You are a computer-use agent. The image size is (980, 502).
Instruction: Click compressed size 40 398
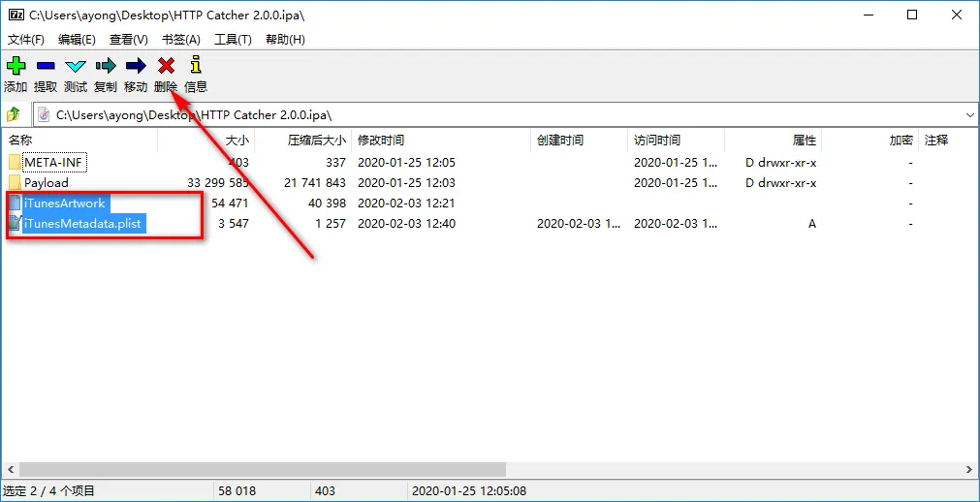click(327, 204)
